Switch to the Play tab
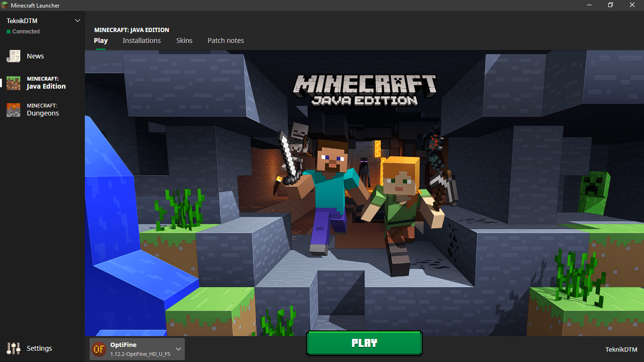Viewport: 644px width, 362px height. (x=101, y=41)
